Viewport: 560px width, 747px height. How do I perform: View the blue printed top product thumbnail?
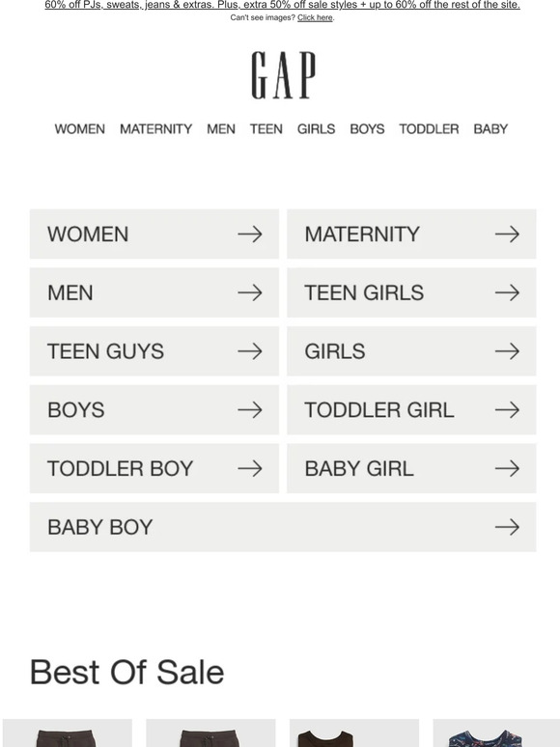pos(496,733)
